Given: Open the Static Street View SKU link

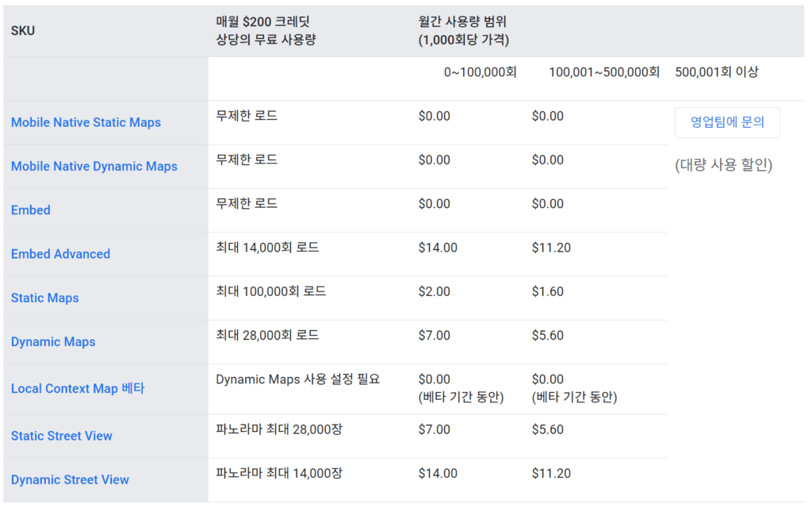Looking at the screenshot, I should (61, 436).
